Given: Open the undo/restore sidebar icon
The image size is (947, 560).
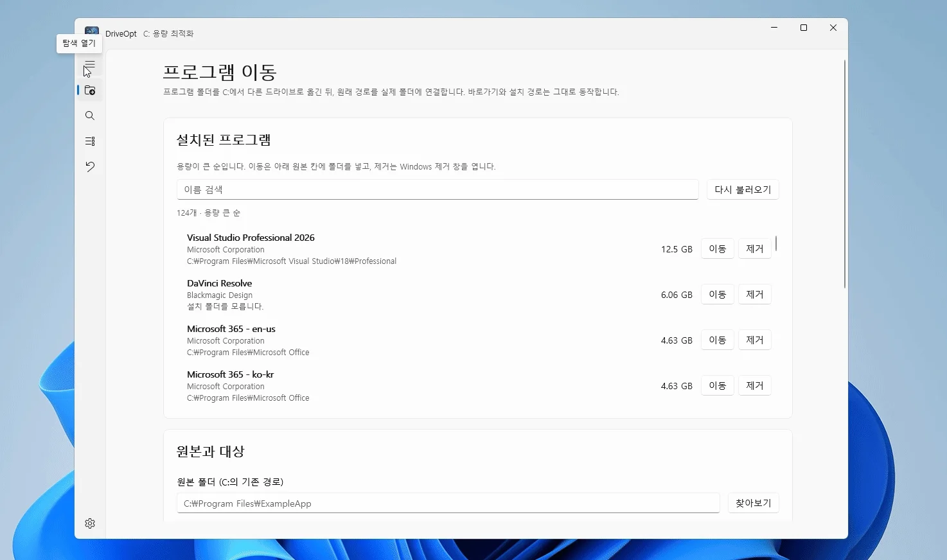Looking at the screenshot, I should click(90, 167).
